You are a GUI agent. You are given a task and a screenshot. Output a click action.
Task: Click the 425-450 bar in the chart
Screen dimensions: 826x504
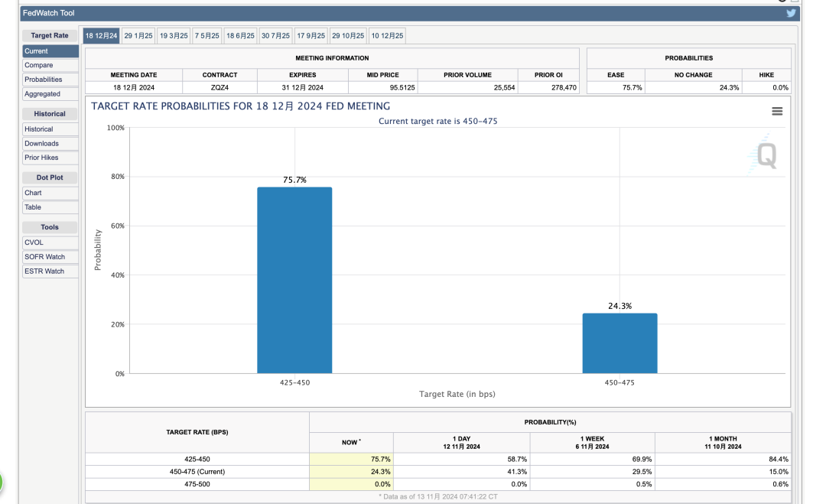tap(294, 280)
